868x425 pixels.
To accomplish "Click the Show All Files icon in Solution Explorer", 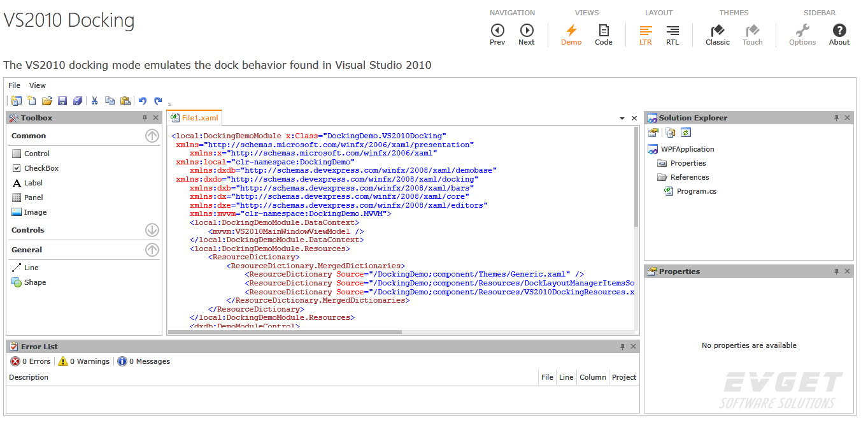I will click(x=671, y=133).
